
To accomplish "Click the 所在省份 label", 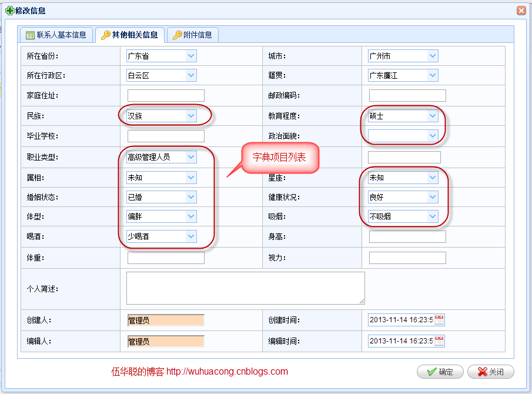I will pos(42,56).
